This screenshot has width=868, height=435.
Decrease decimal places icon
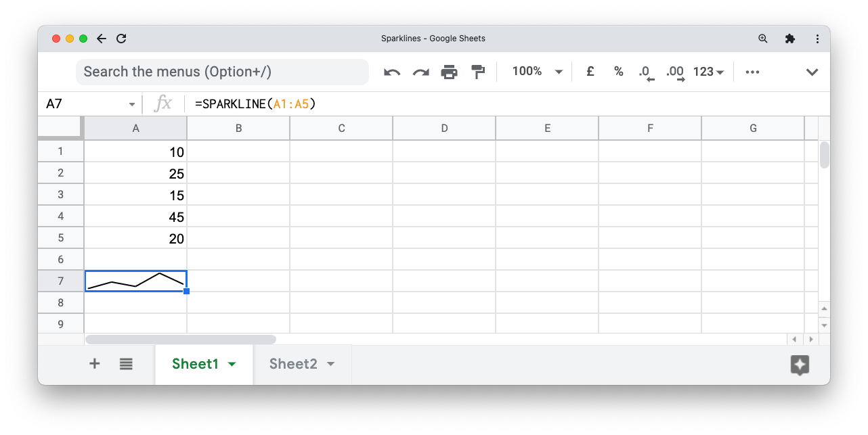tap(645, 71)
